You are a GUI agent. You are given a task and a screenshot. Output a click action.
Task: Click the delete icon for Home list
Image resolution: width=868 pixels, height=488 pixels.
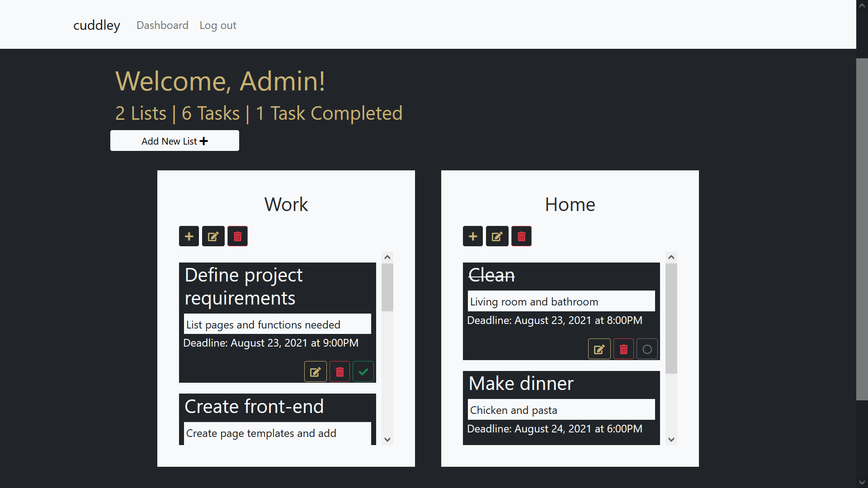coord(520,237)
